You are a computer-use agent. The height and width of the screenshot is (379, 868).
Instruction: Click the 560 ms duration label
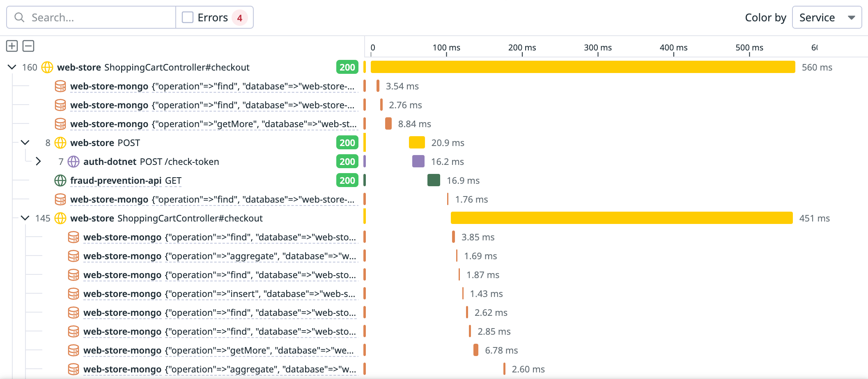817,67
